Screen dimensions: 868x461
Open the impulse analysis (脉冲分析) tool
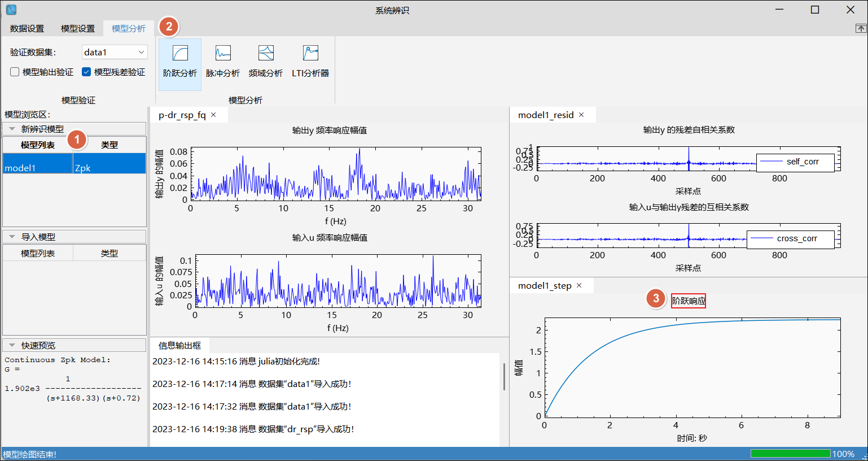[x=222, y=62]
